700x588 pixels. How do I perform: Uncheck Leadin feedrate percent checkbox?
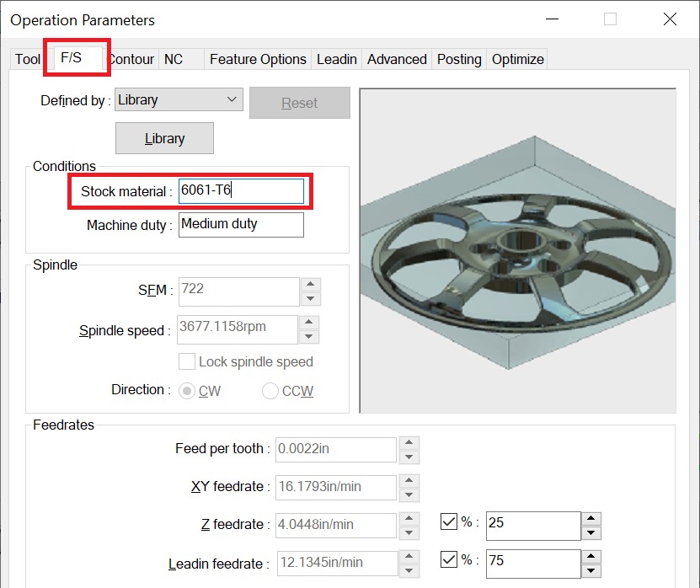[449, 559]
